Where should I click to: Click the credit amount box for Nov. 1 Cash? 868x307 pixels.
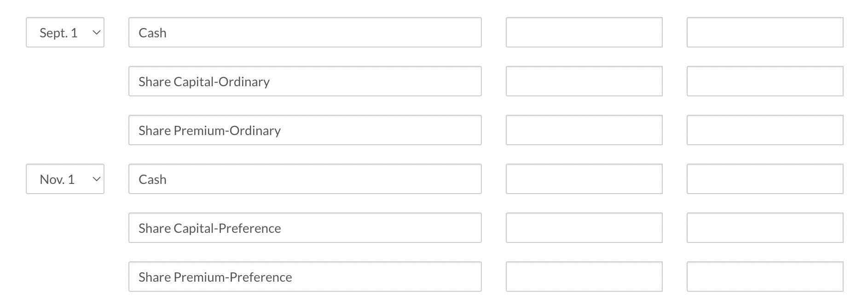pos(765,179)
